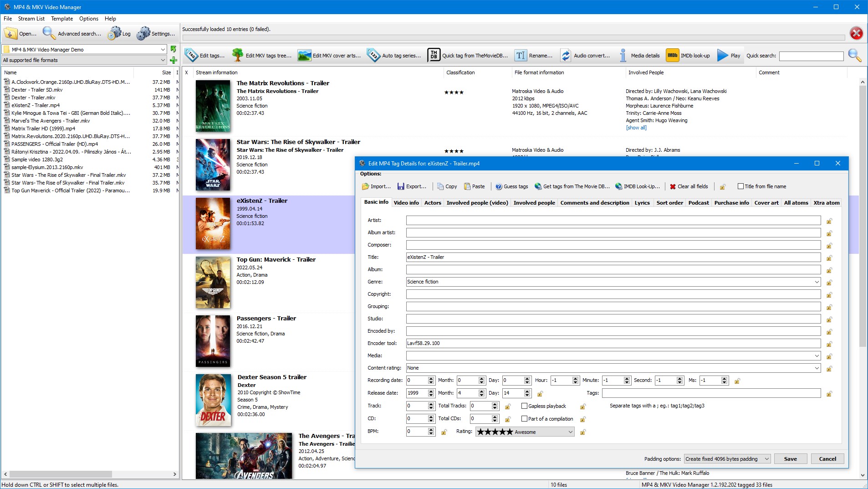Image resolution: width=868 pixels, height=489 pixels.
Task: Toggle Gapless playback checkbox
Action: [x=524, y=406]
